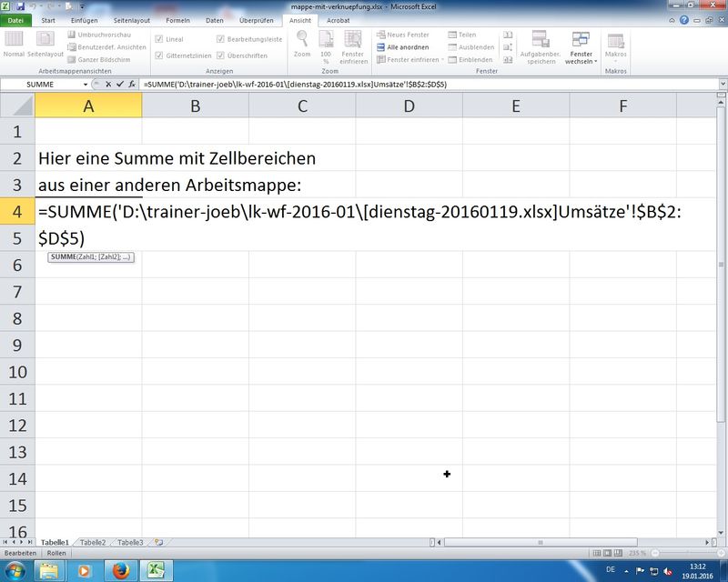Confirm formula with the checkmark icon
Viewport: 728px width, 582px height.
coord(120,84)
